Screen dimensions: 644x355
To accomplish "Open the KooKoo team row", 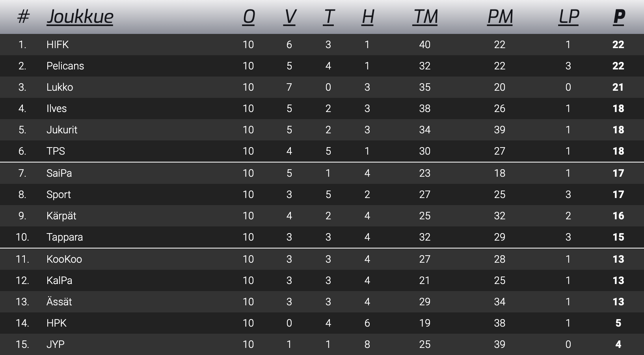I will pos(64,259).
